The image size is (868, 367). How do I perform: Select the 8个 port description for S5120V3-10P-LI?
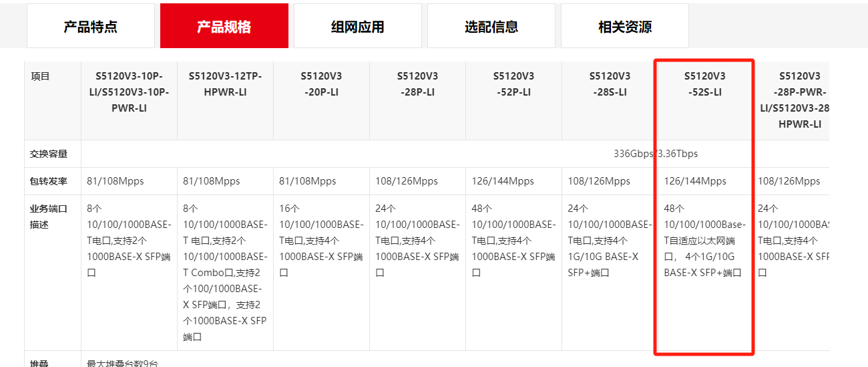pyautogui.click(x=129, y=241)
